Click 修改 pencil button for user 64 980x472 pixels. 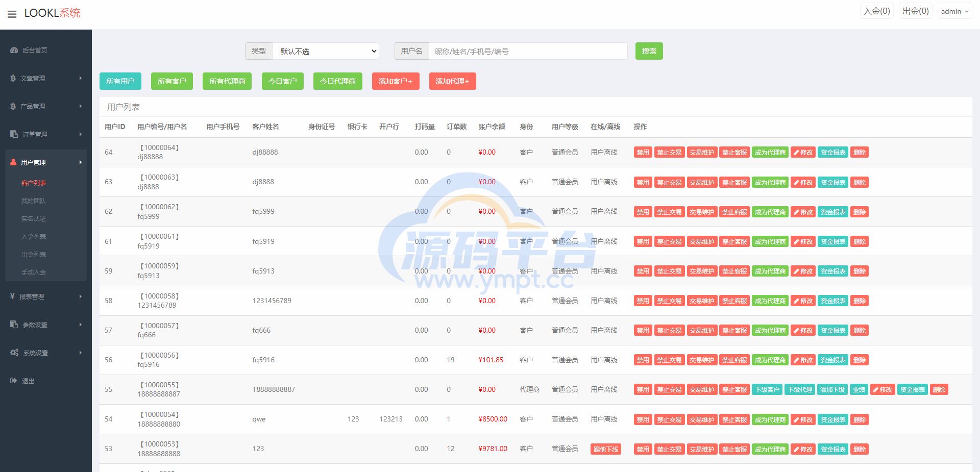[x=803, y=152]
